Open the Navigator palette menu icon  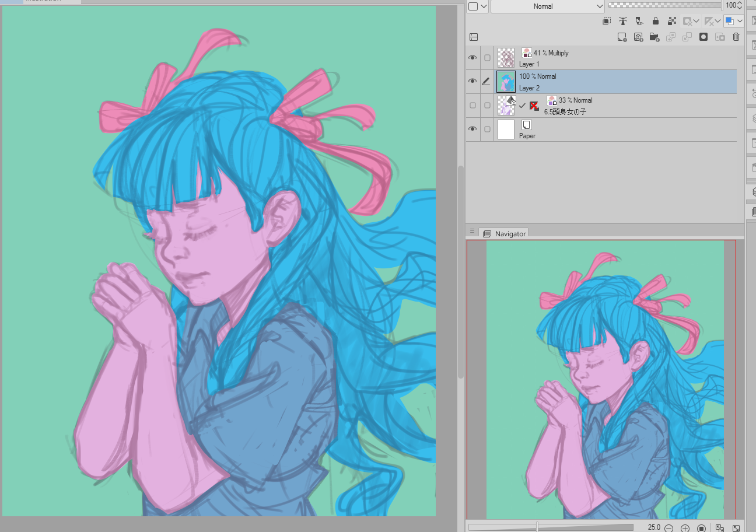pos(472,232)
